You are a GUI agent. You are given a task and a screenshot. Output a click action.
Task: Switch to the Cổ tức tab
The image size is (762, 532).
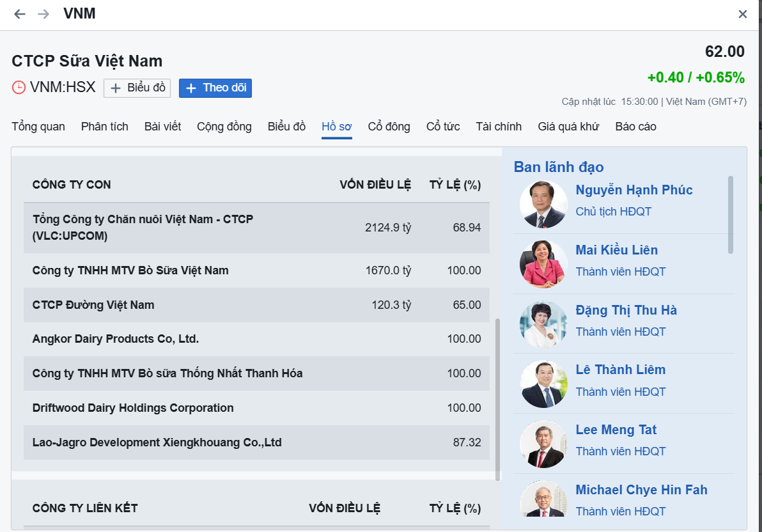(x=443, y=127)
